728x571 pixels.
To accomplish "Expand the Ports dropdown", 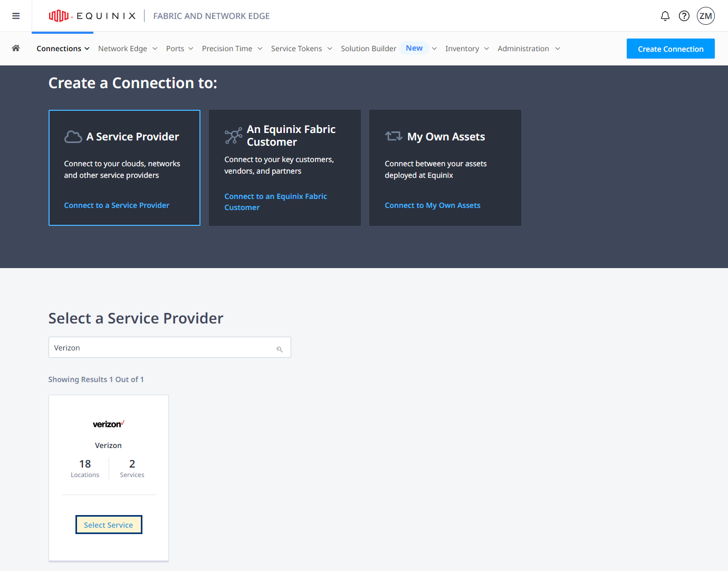I will [x=179, y=49].
